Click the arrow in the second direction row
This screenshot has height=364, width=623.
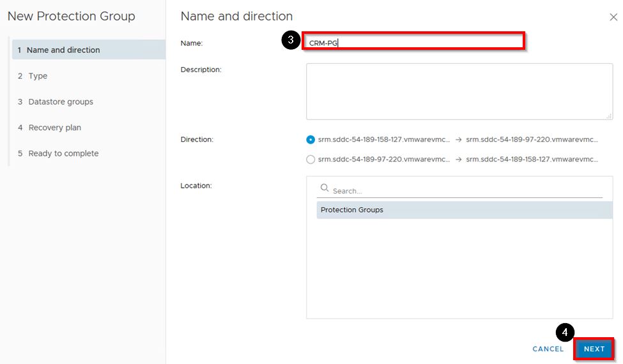[458, 160]
